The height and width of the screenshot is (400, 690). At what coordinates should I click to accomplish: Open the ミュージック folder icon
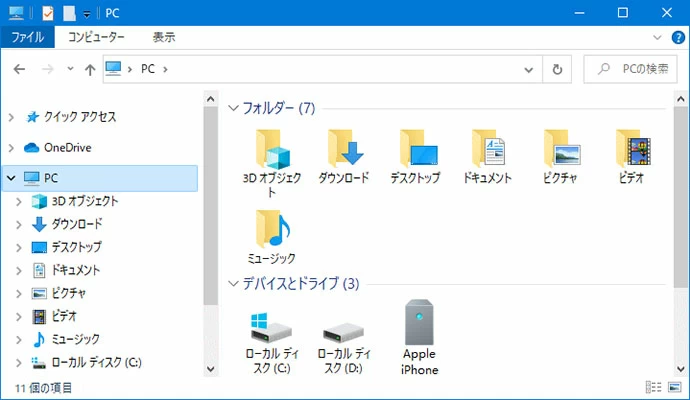pos(272,230)
